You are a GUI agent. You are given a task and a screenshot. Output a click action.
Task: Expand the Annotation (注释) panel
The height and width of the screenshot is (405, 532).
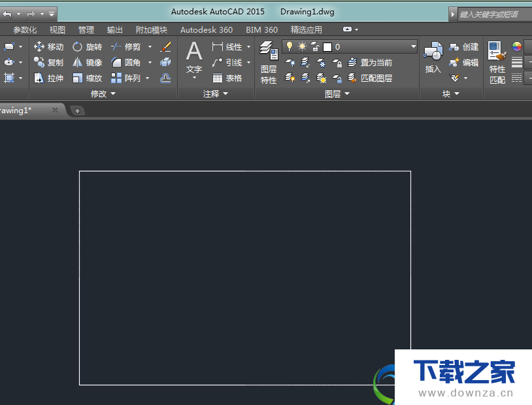click(216, 94)
